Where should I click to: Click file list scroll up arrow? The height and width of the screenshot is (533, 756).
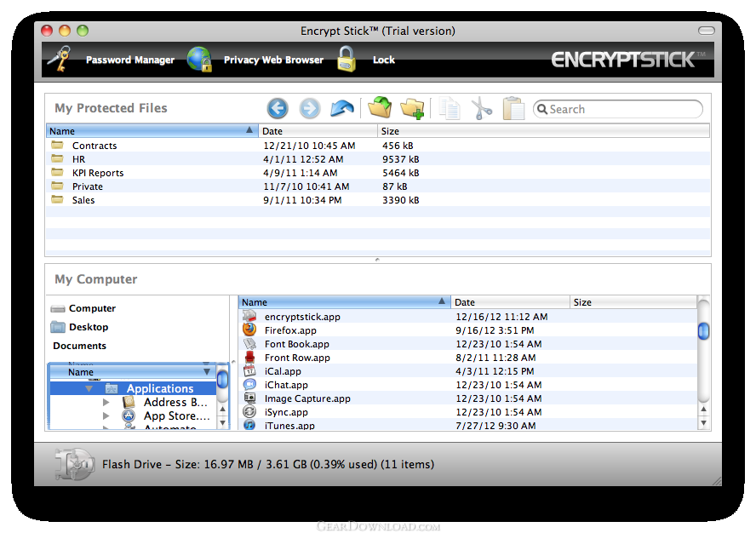pos(703,409)
